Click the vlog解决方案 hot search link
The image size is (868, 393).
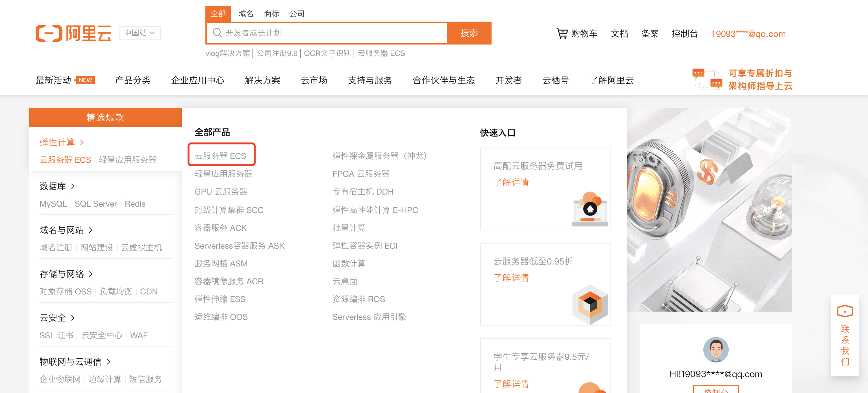(x=228, y=53)
